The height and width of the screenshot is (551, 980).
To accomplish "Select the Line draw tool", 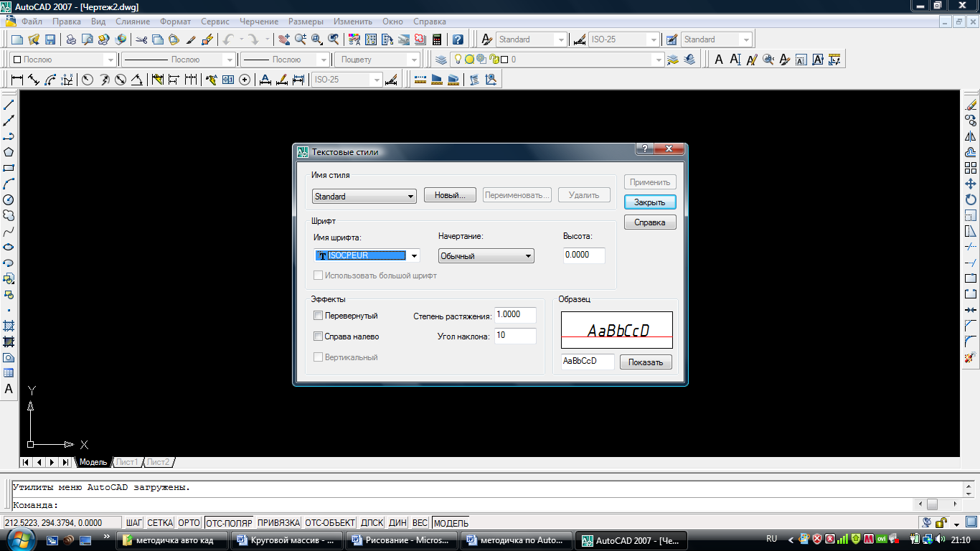I will [x=9, y=105].
